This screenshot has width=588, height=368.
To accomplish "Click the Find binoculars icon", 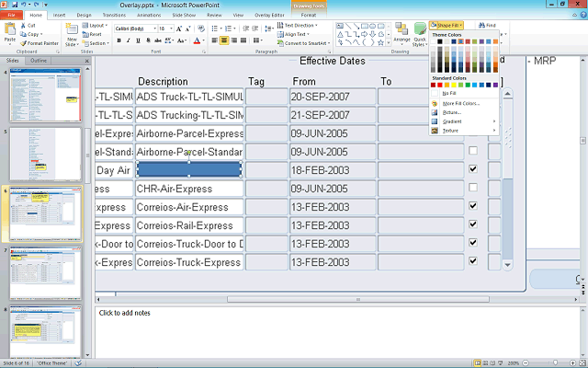I will 481,25.
